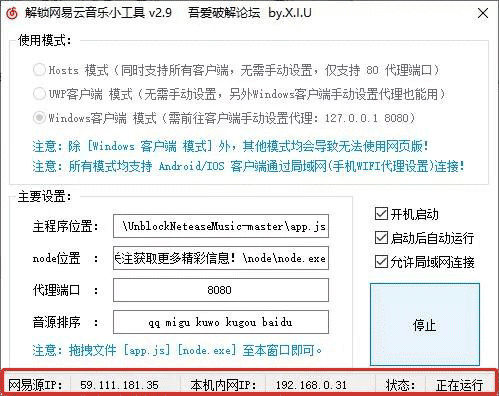Click the Android/IOS 局域网 connection note

(x=248, y=166)
